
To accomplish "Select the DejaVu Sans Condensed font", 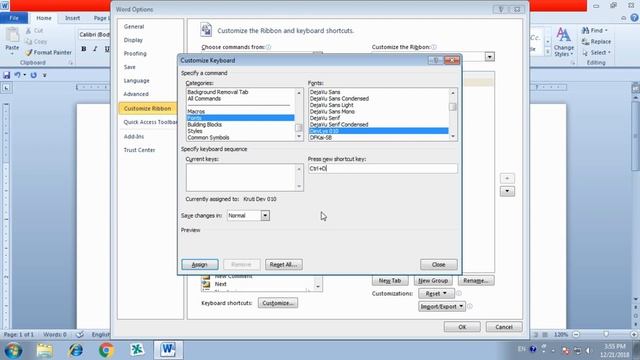I will [x=339, y=98].
